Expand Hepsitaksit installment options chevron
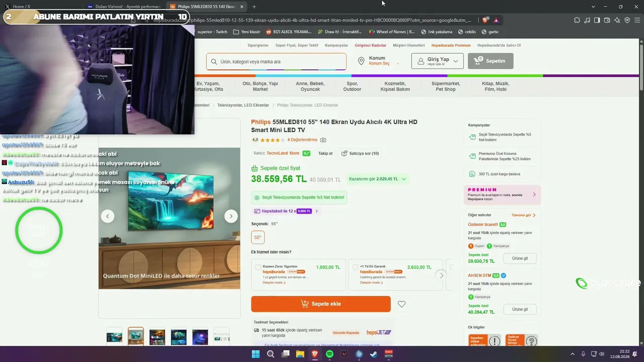The height and width of the screenshot is (362, 644). (316, 211)
